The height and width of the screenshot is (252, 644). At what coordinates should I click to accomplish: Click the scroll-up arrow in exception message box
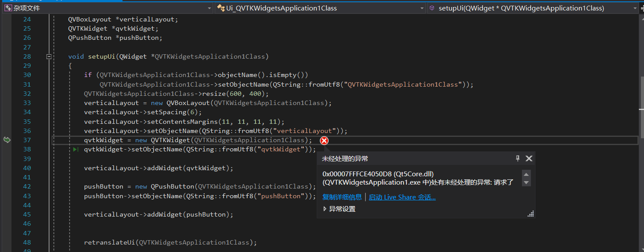527,174
